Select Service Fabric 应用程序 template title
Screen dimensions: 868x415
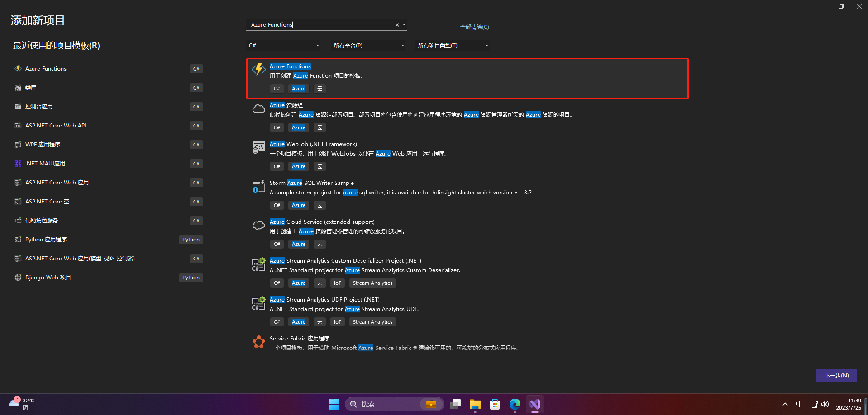(x=300, y=339)
